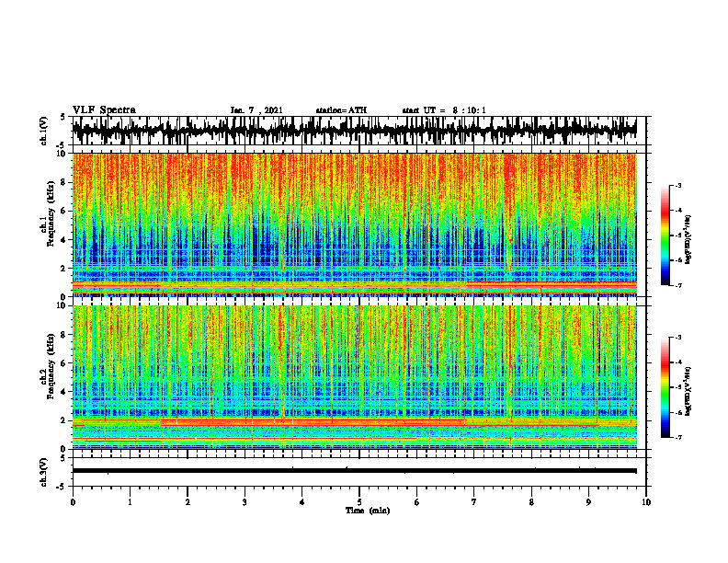The height and width of the screenshot is (563, 728).
Task: Click the ch.1 spectrogram color scale bar
Action: click(665, 236)
